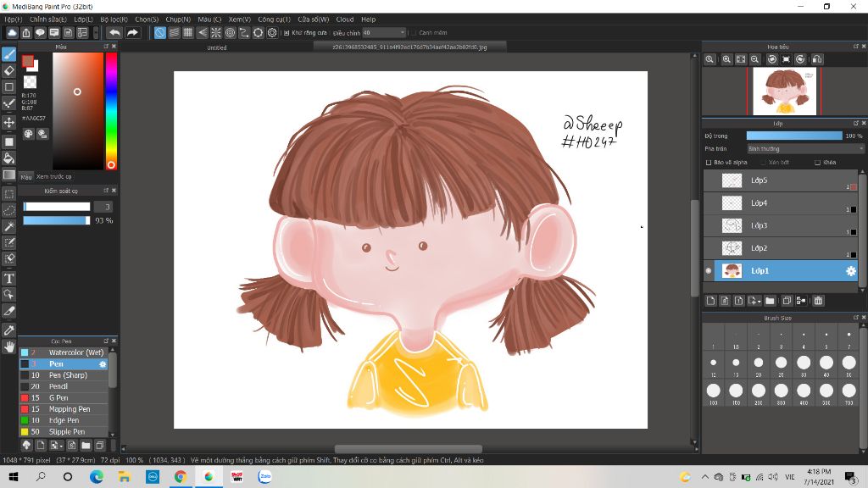The image size is (868, 488).
Task: Select the transparent color swatch
Action: (30, 82)
